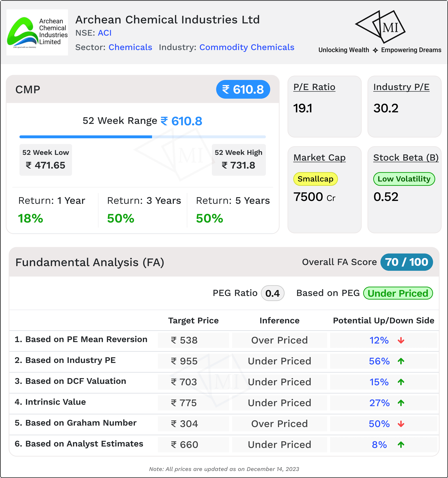Click the ₹ 538 target price
Image resolution: width=448 pixels, height=478 pixels.
[x=184, y=340]
